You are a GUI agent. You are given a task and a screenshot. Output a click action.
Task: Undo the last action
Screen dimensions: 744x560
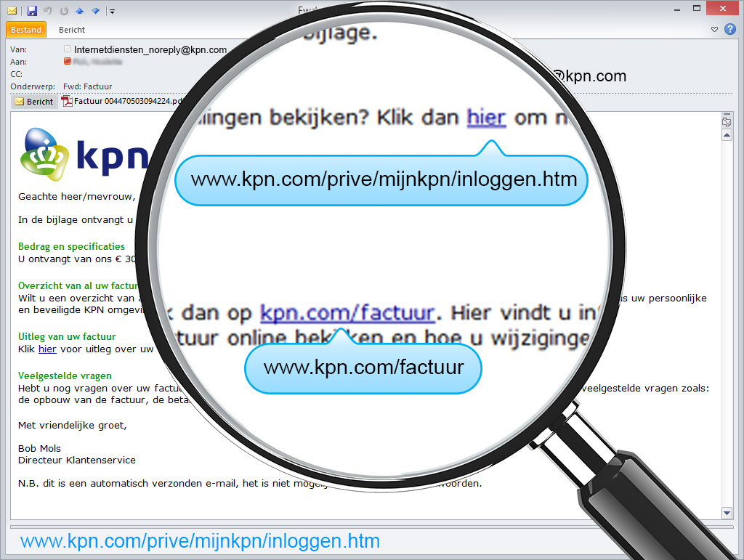[x=48, y=10]
